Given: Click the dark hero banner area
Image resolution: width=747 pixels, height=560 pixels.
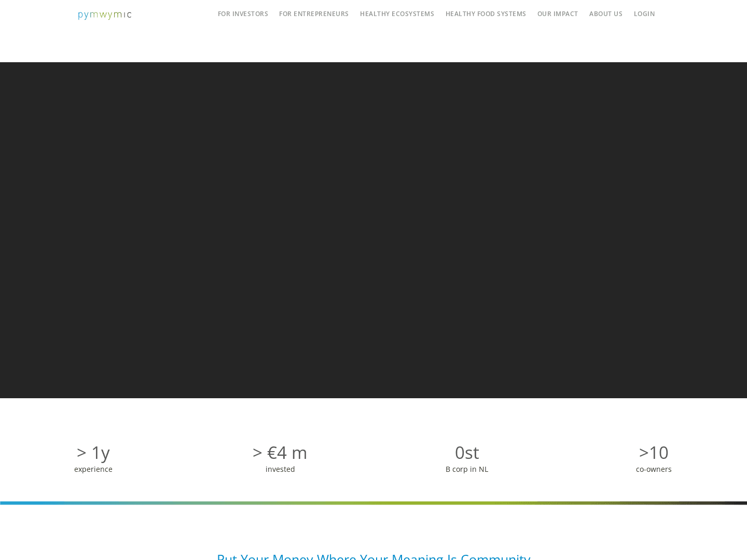Looking at the screenshot, I should tap(374, 230).
